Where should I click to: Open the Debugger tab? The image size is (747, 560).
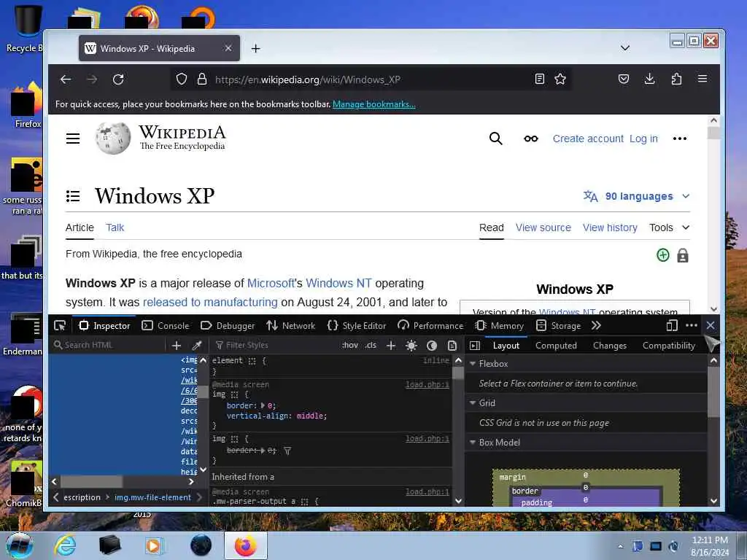(x=228, y=326)
